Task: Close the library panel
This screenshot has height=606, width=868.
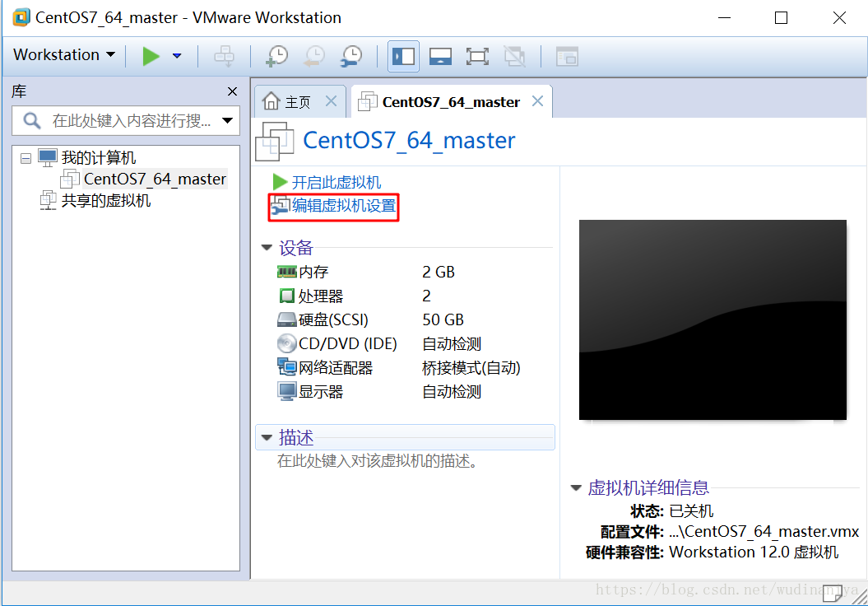Action: click(233, 91)
